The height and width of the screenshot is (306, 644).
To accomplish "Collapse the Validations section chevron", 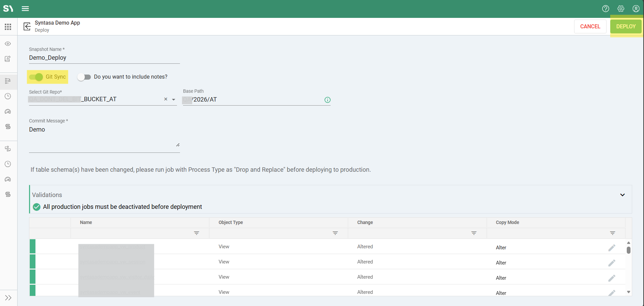I will pos(622,195).
